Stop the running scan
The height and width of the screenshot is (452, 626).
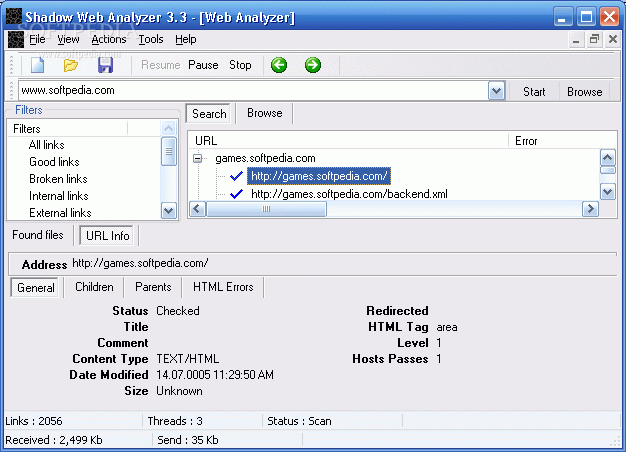tap(240, 65)
